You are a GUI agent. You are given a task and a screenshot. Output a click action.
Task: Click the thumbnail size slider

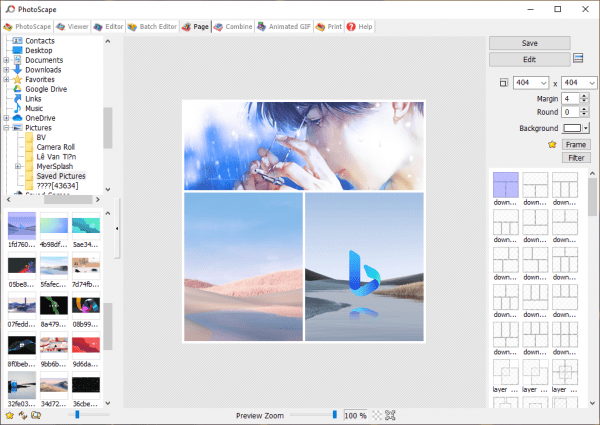click(x=88, y=414)
